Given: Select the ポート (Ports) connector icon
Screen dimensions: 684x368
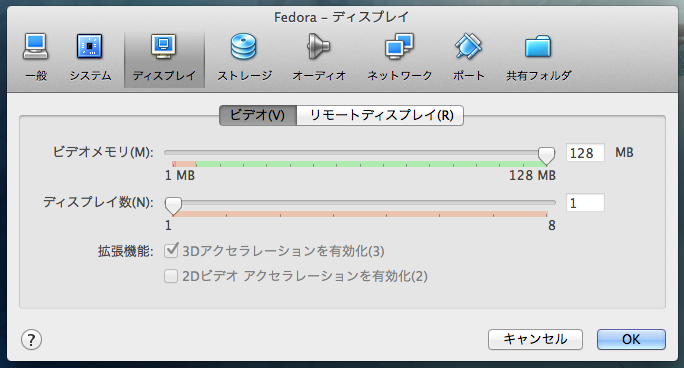Looking at the screenshot, I should (x=469, y=47).
